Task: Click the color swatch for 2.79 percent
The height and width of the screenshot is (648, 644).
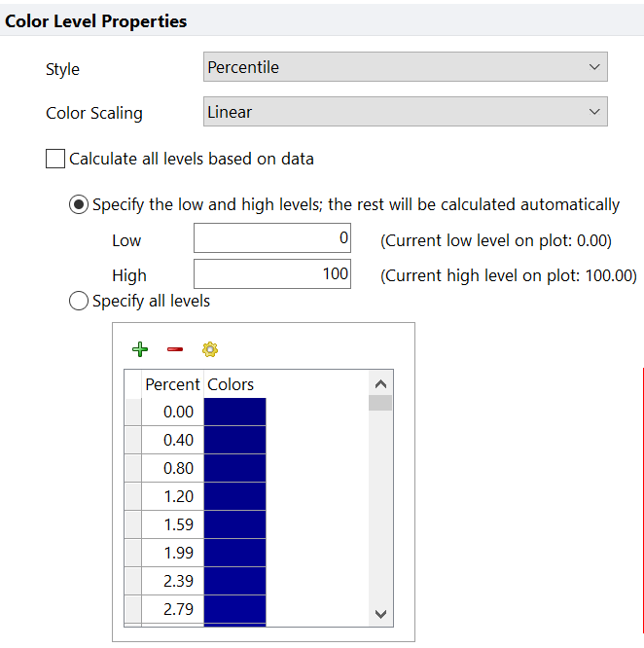Action: coord(234,609)
